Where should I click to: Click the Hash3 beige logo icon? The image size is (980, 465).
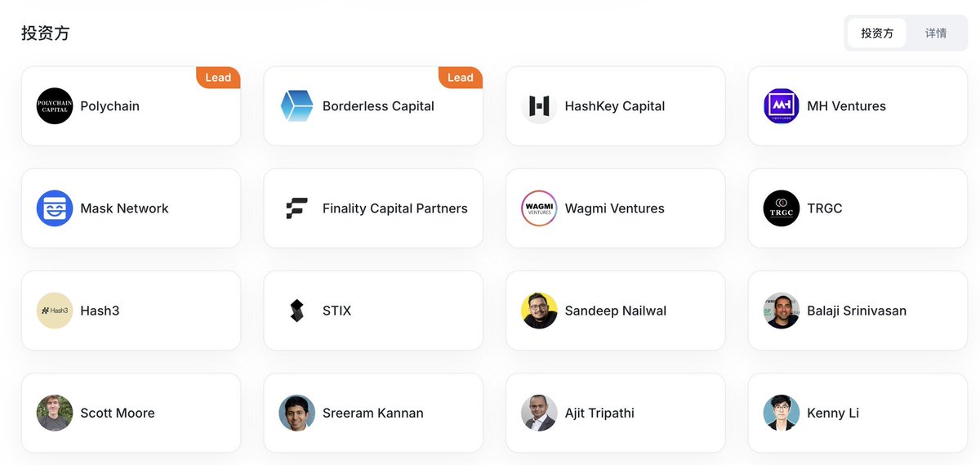[x=55, y=311]
